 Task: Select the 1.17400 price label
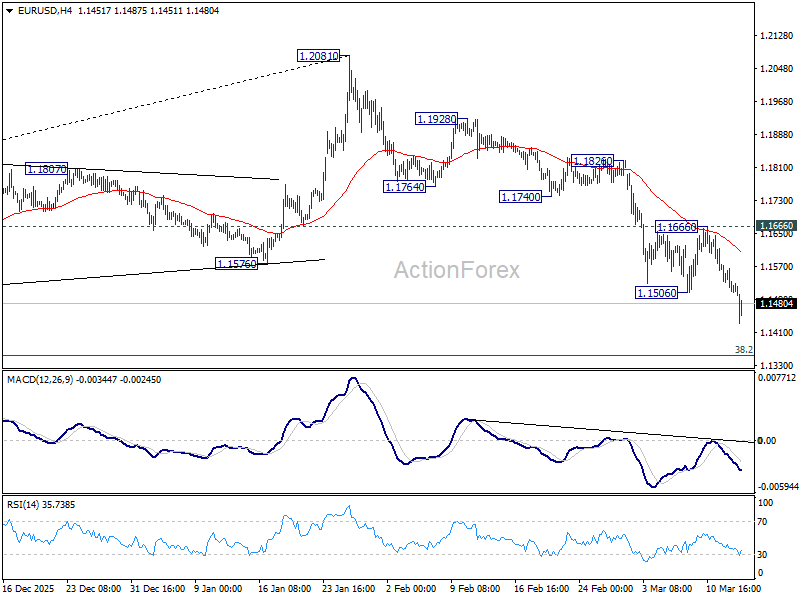click(520, 197)
